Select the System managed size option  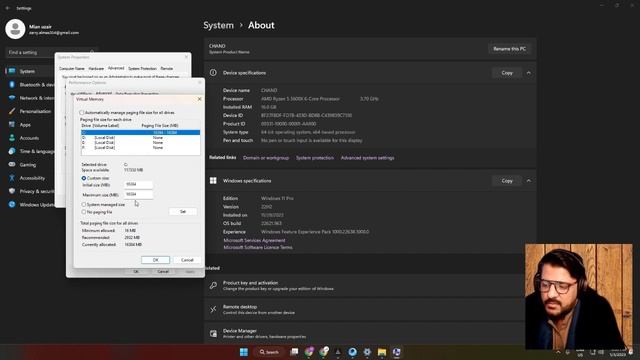click(x=84, y=204)
